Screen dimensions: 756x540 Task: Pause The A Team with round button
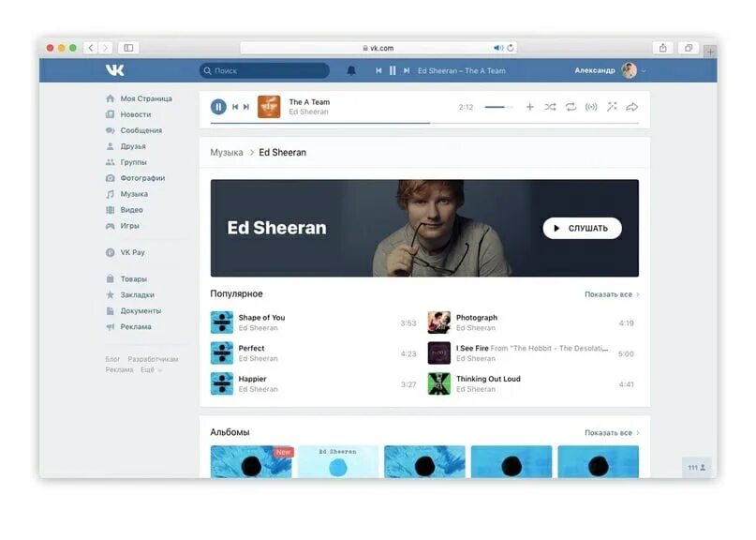click(218, 107)
